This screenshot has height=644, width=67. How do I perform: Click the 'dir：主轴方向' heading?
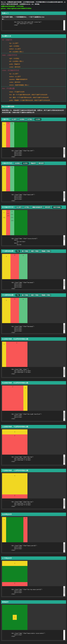click(7, 40)
